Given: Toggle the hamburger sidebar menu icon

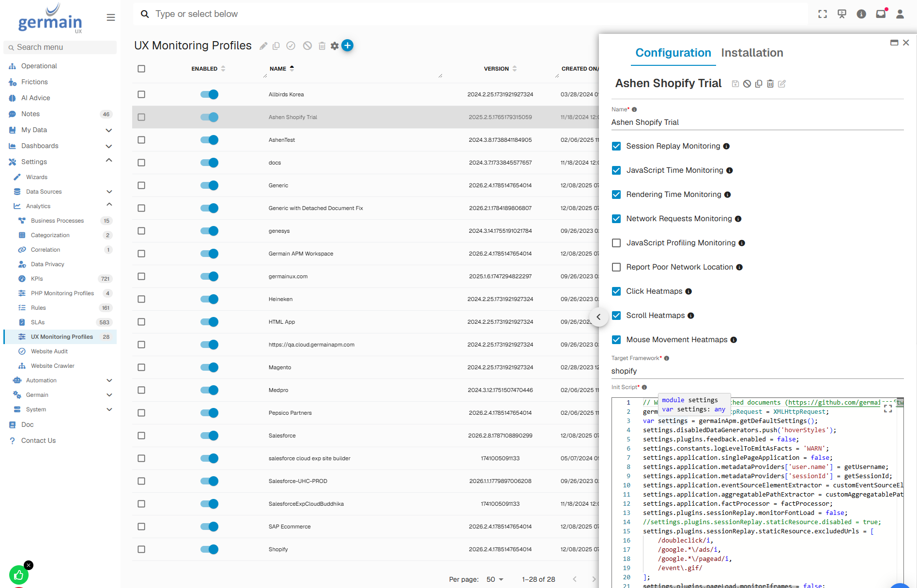Looking at the screenshot, I should [111, 17].
